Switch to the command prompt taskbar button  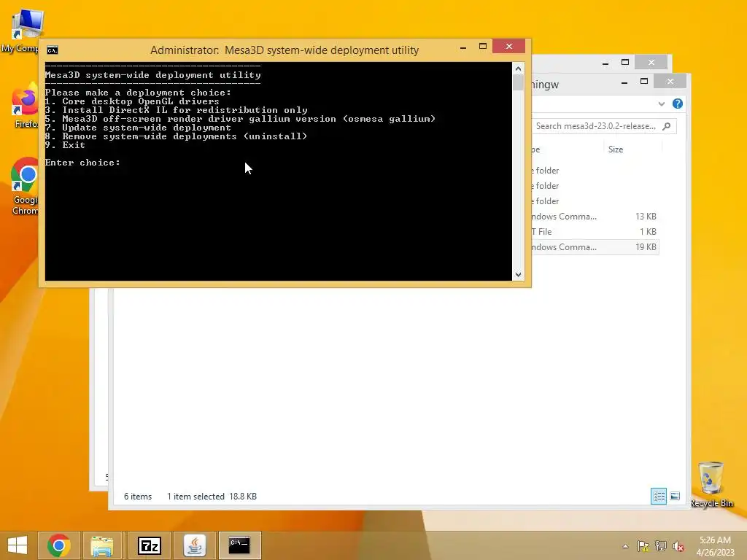[239, 545]
